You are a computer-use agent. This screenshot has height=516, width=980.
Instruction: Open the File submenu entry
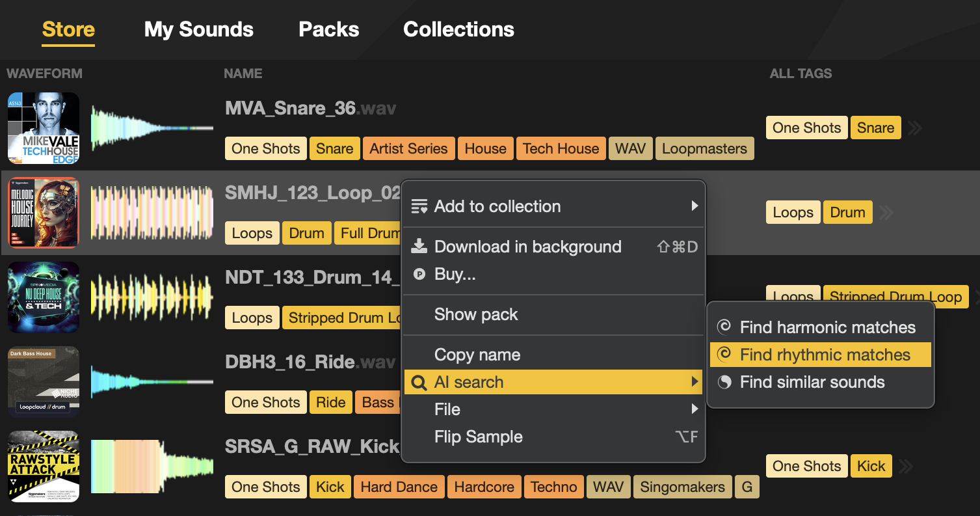coord(553,409)
